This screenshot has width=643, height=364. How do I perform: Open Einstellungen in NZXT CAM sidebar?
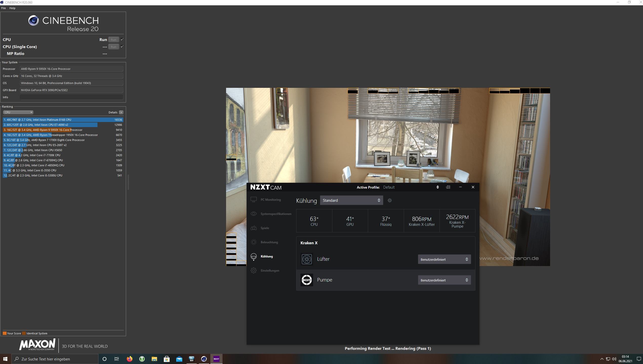(x=270, y=270)
